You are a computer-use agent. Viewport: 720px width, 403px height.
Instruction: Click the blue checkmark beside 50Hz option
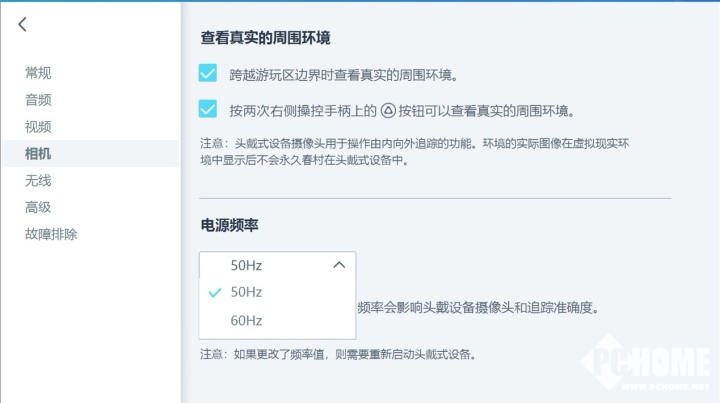(x=214, y=292)
